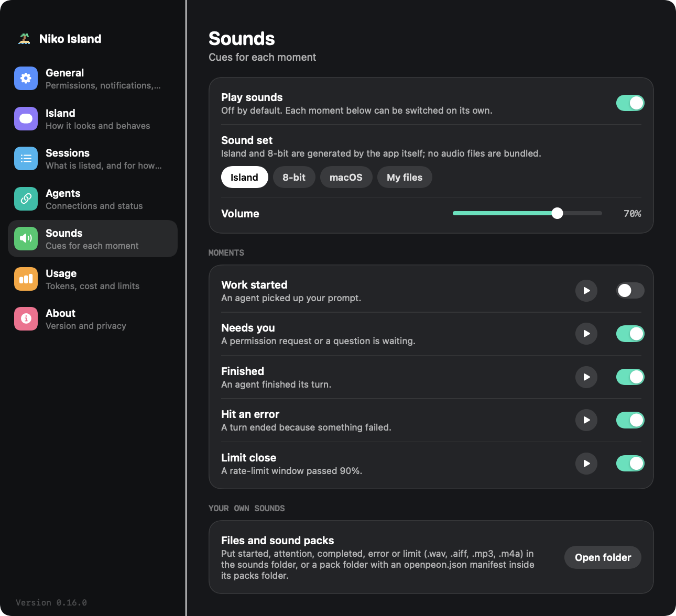
Task: Click the Island sidebar label text
Action: tap(60, 113)
